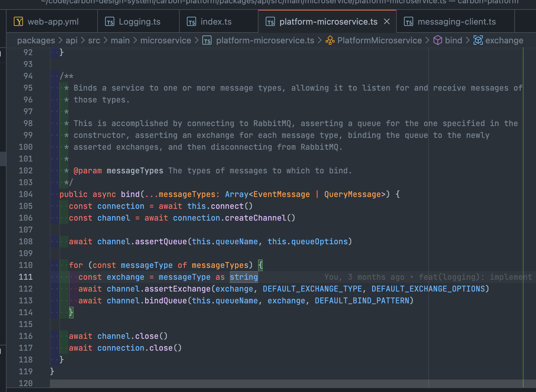Click line number 111 in the gutter
536x392 pixels.
click(26, 277)
